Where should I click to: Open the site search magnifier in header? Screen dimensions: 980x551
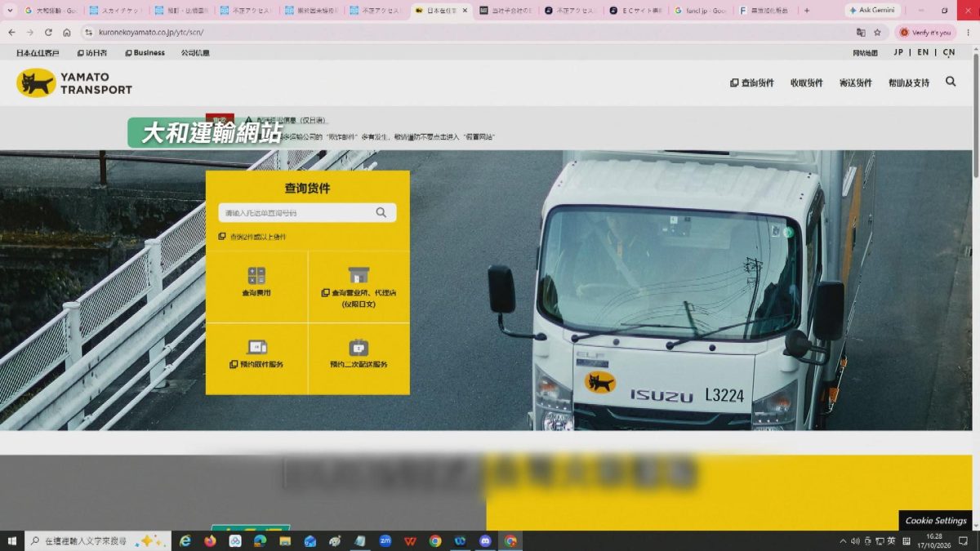951,82
